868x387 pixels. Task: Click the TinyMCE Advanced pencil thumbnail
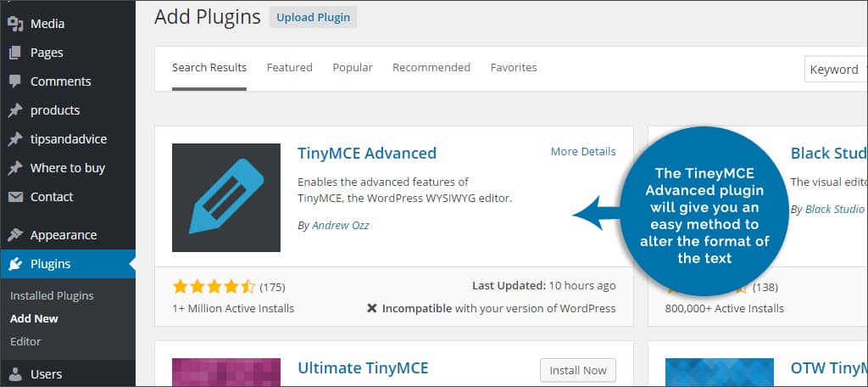226,198
